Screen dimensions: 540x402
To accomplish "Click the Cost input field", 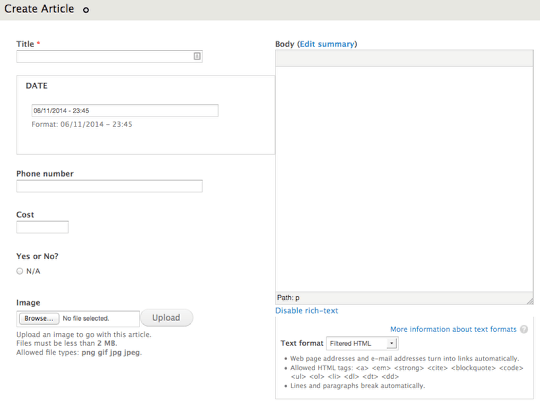I will [42, 227].
